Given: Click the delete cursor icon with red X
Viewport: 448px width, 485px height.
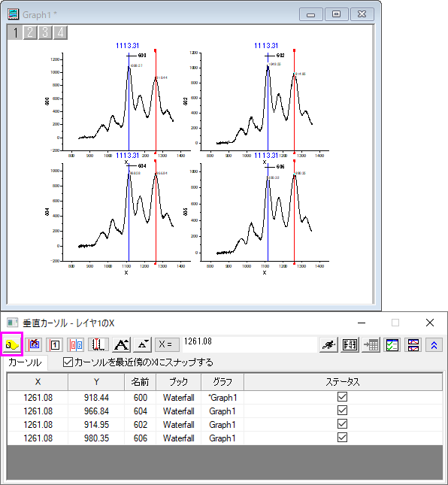Looking at the screenshot, I should (34, 344).
